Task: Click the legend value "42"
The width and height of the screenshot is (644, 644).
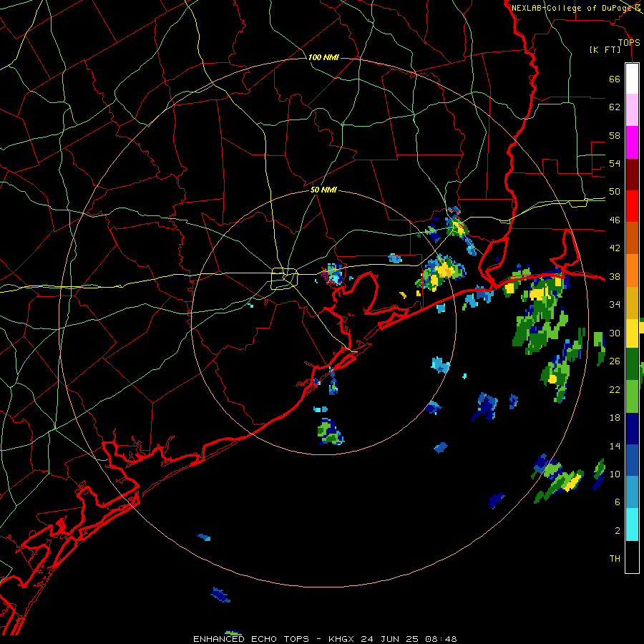Action: [615, 248]
